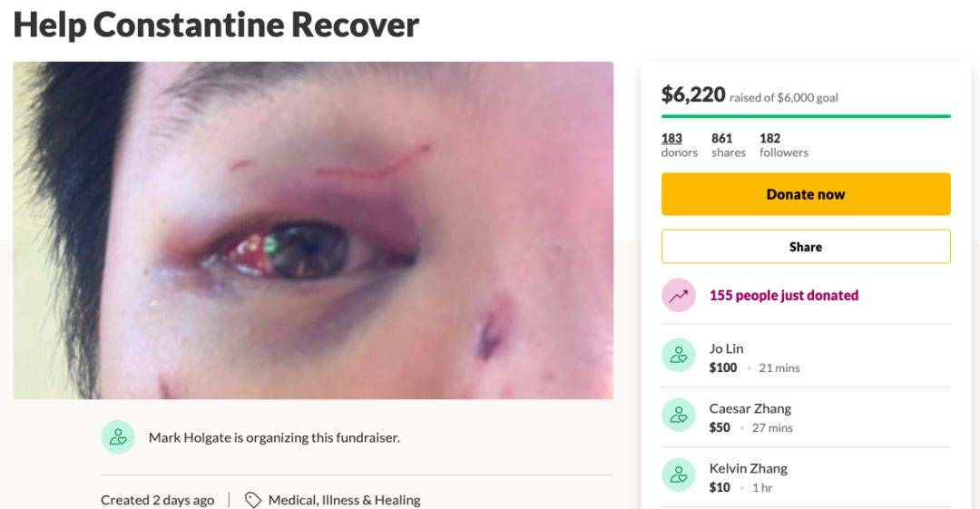Click the Donate now button
The height and width of the screenshot is (509, 980).
coord(805,194)
